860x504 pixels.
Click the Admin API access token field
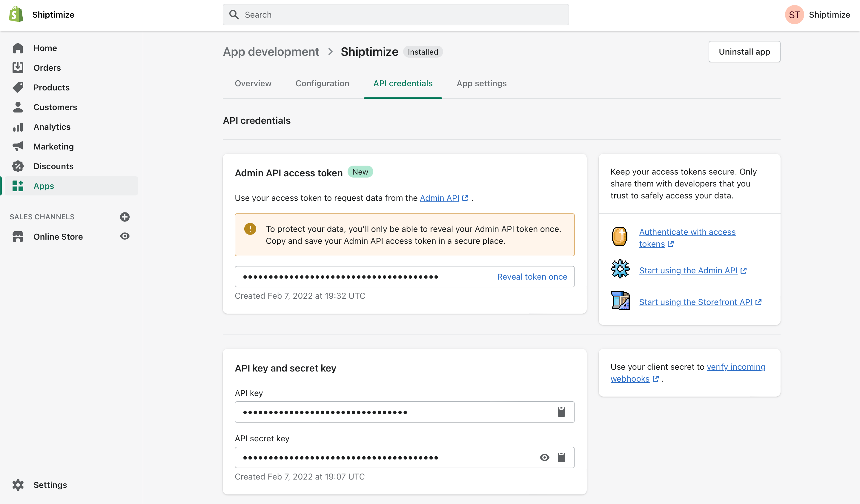(404, 277)
